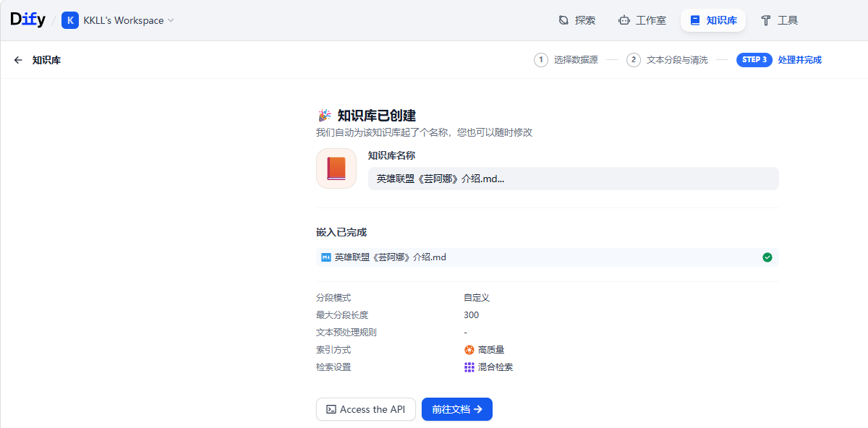868x428 pixels.
Task: Click the orange book knowledge base icon
Action: click(336, 168)
